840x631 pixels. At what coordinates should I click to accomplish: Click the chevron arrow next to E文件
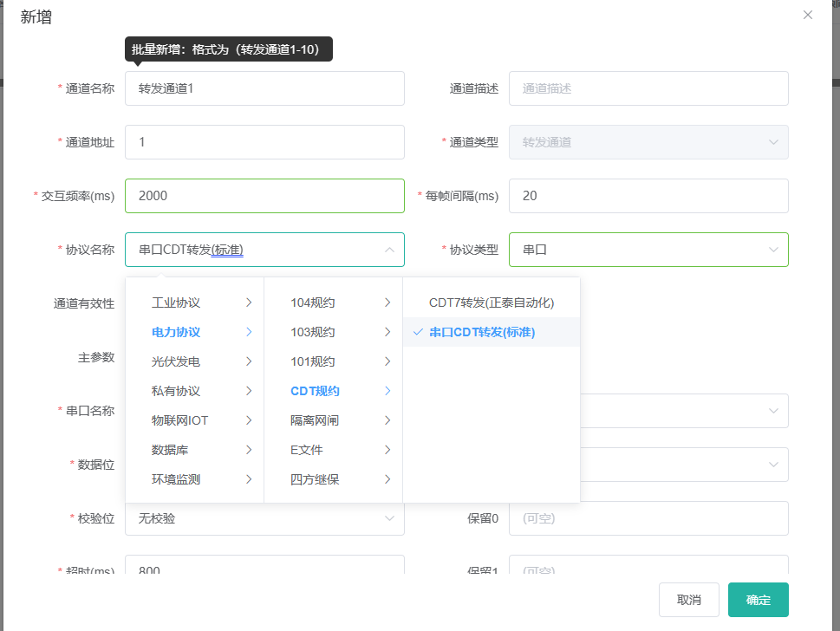click(x=387, y=450)
